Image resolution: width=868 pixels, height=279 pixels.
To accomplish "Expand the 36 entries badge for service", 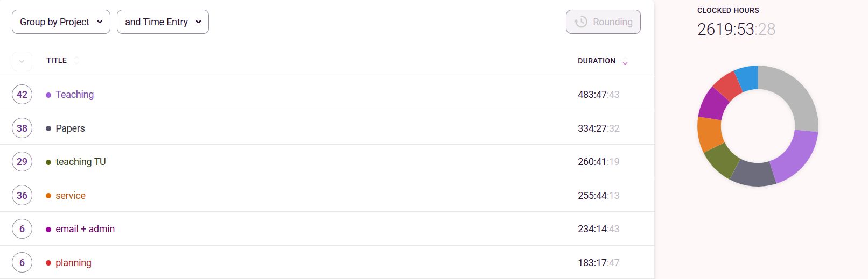I will (x=22, y=196).
